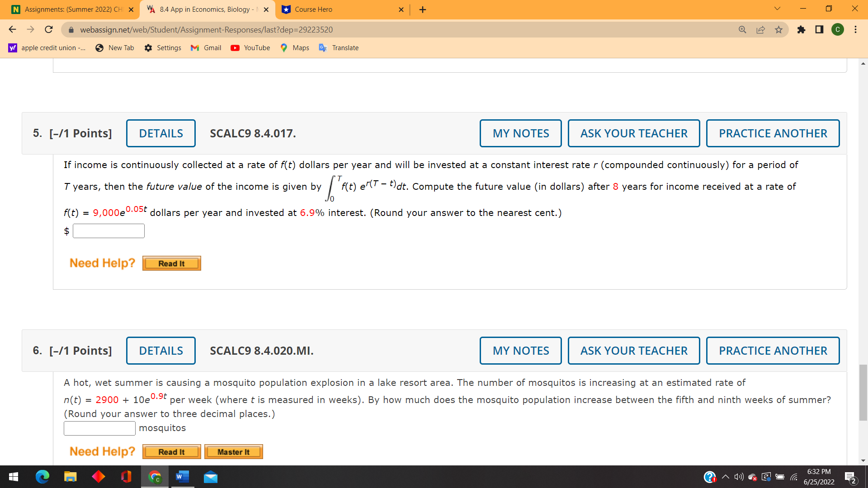Click the mosquitos answer input field
Screen dimensions: 868x488
click(x=99, y=428)
